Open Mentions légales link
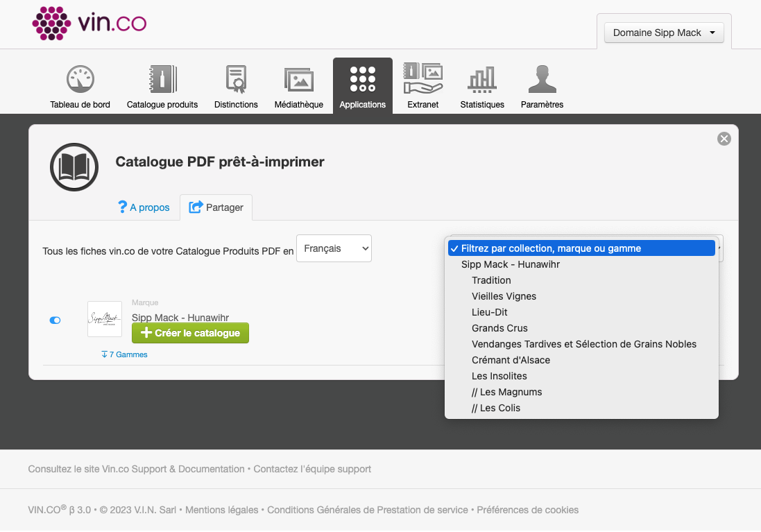 (x=221, y=510)
